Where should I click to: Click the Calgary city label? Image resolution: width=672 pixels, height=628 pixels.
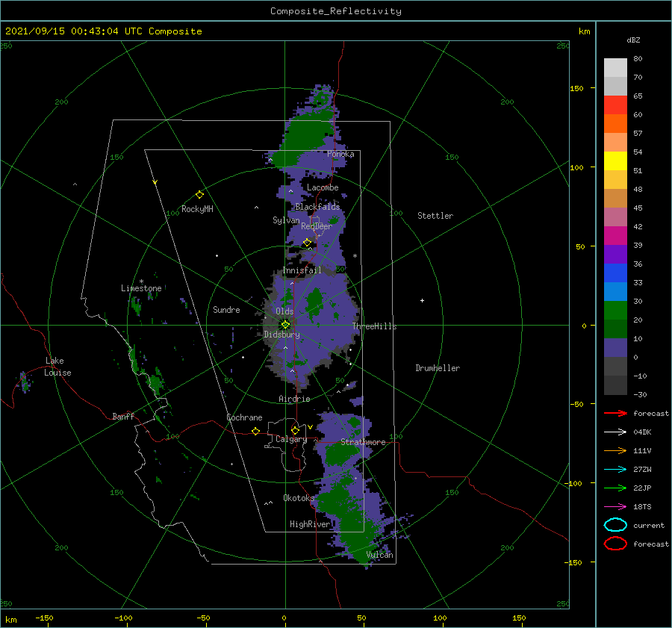pos(291,439)
